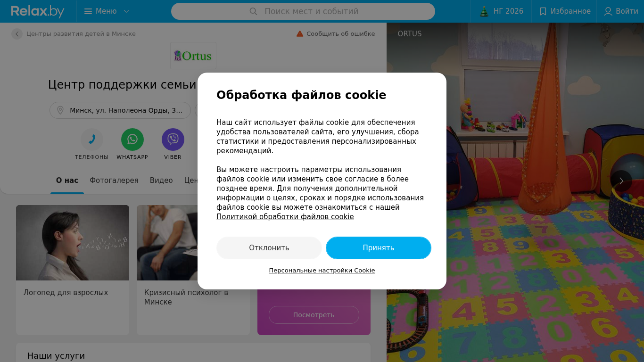Open the WhatsApp contact icon

pyautogui.click(x=132, y=140)
